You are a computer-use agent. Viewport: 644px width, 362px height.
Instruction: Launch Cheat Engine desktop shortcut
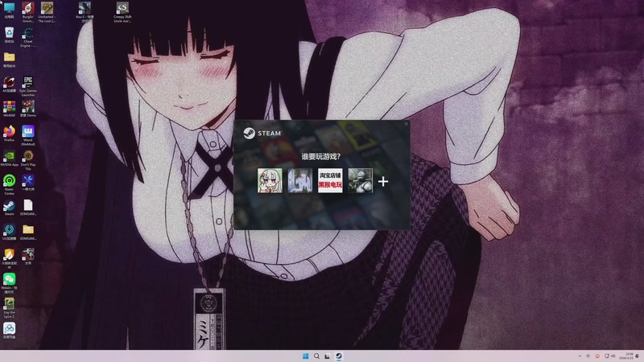[28, 37]
